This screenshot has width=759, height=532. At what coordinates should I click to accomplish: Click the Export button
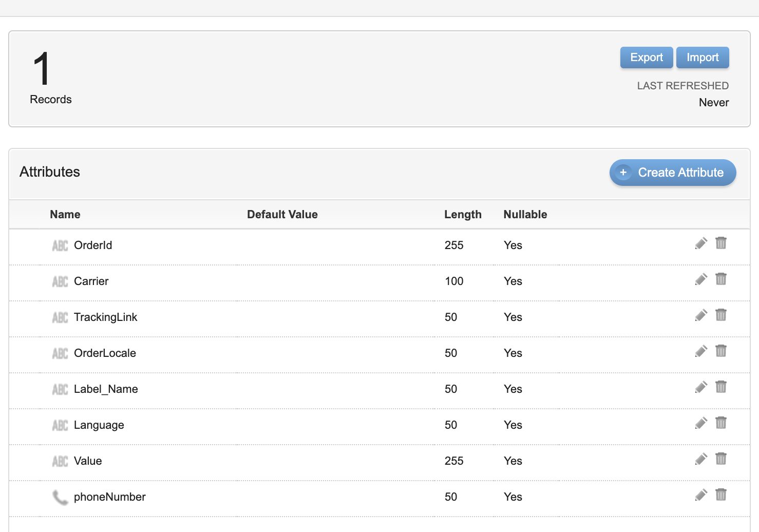(x=647, y=58)
